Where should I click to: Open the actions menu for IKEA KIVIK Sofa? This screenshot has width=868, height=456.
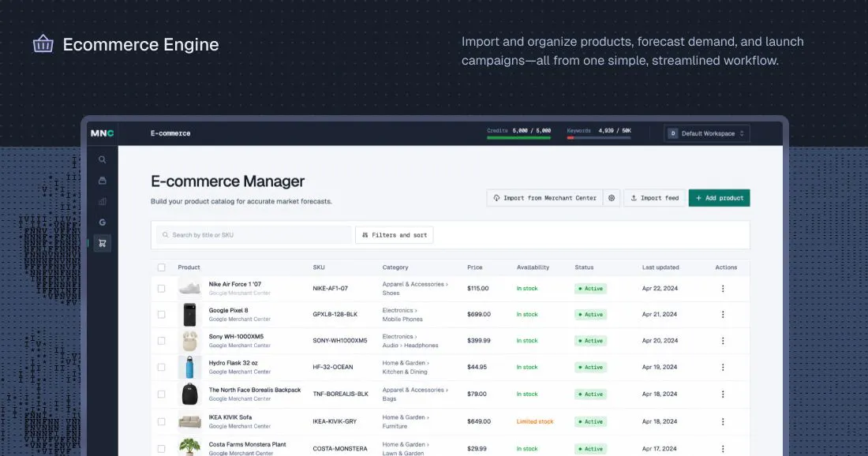(722, 422)
